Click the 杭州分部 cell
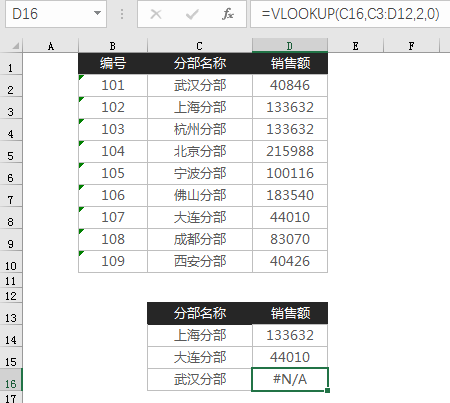 200,129
